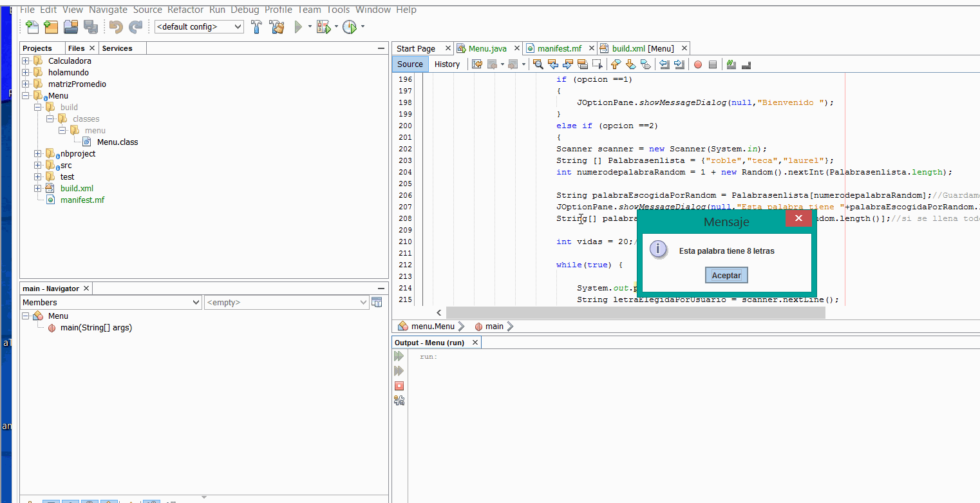Select the Source view button
Screen dimensions: 980x503
point(410,64)
